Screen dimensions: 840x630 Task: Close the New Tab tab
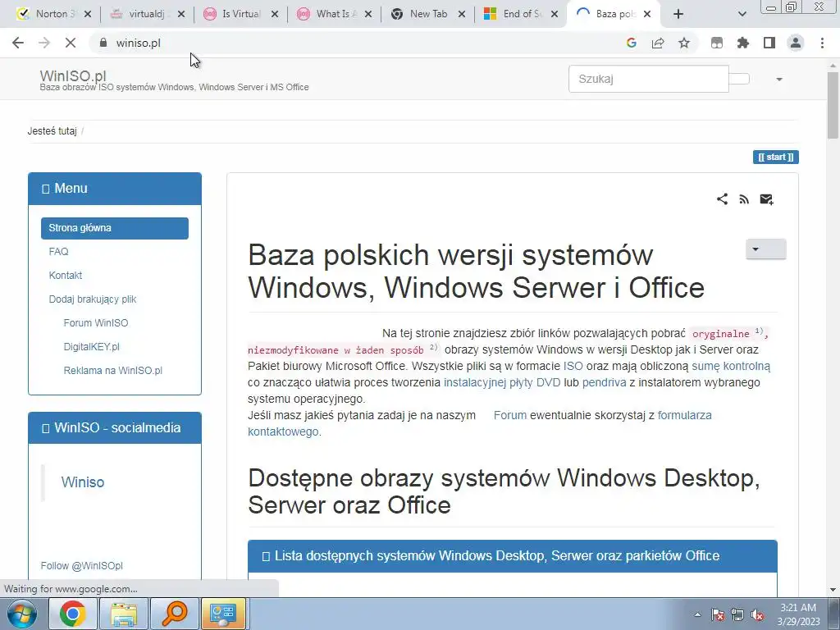(462, 14)
